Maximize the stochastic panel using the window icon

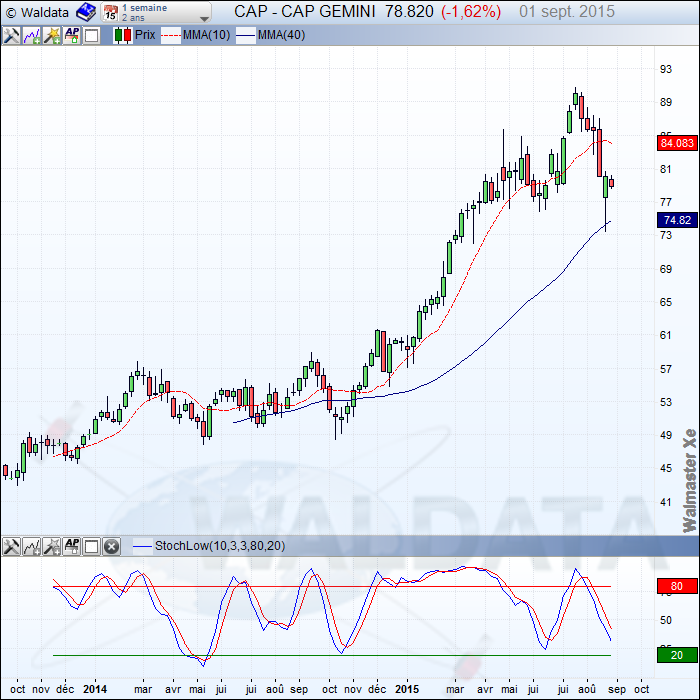coord(92,546)
